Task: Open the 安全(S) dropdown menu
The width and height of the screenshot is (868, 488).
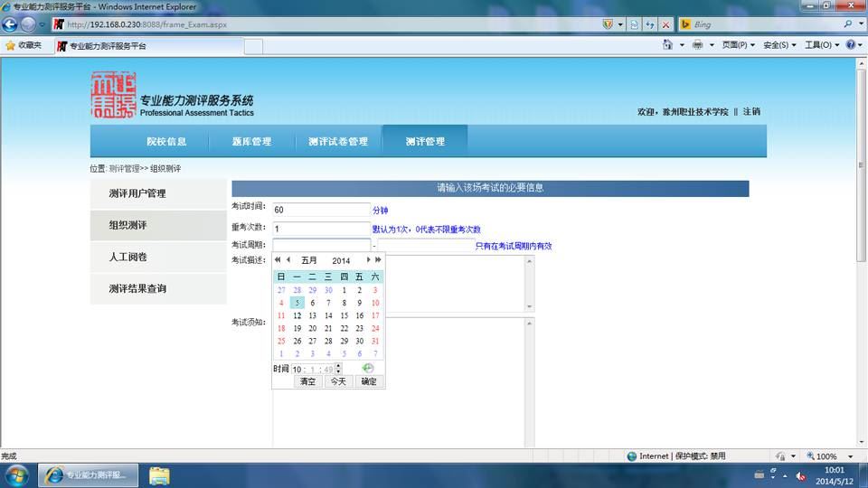Action: point(779,45)
